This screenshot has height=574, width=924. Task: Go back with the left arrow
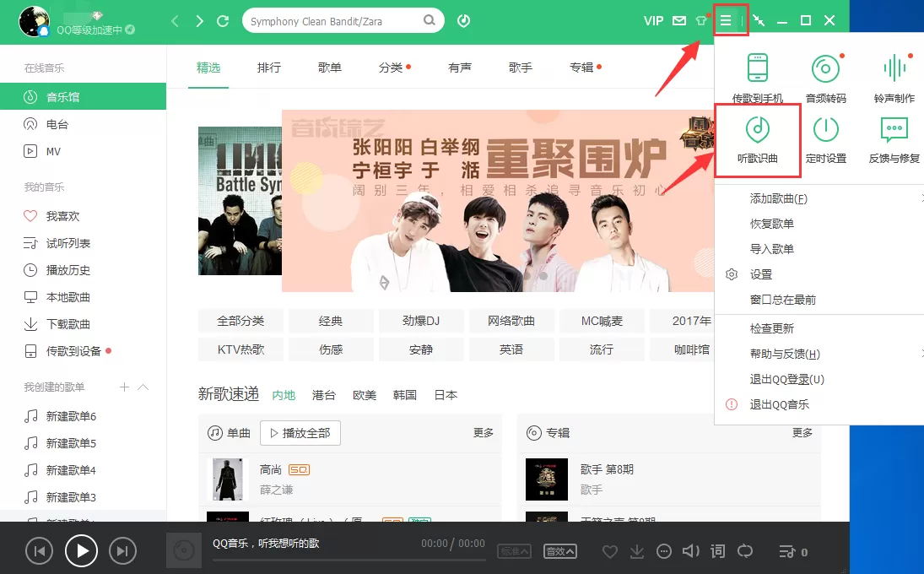point(175,20)
